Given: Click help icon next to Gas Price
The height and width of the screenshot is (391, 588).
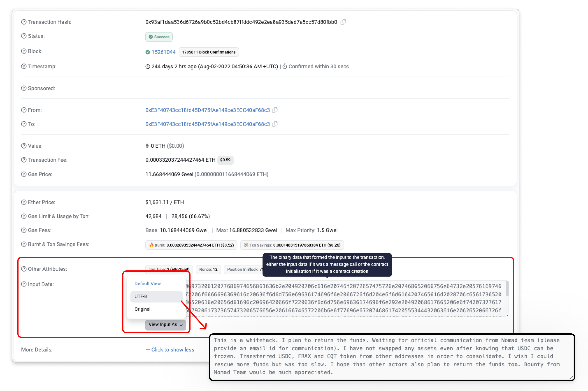Looking at the screenshot, I should coord(24,174).
